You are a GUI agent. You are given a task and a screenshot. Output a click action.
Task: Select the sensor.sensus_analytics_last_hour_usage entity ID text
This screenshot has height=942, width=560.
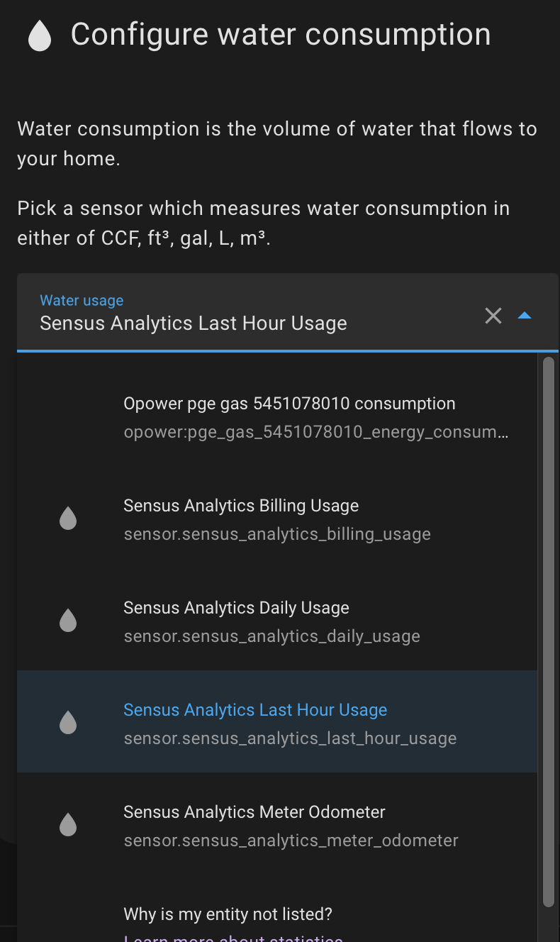tap(290, 738)
